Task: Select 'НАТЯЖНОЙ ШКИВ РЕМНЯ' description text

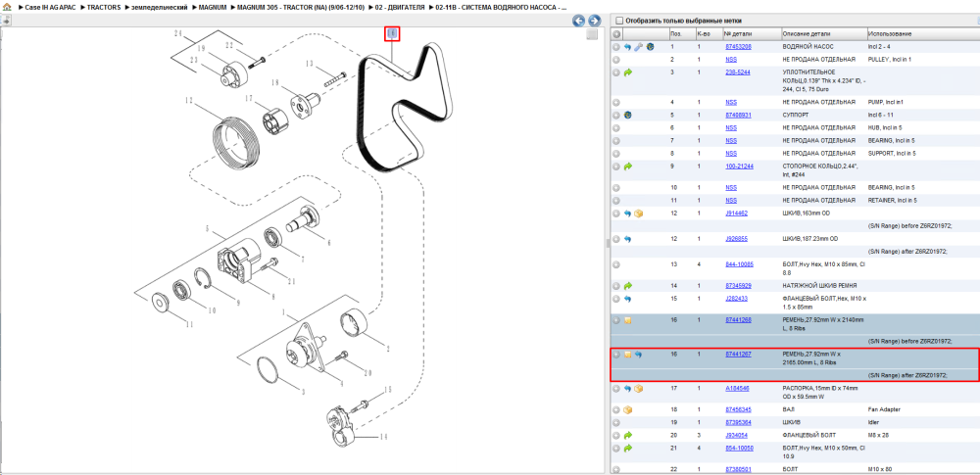Action: click(819, 286)
